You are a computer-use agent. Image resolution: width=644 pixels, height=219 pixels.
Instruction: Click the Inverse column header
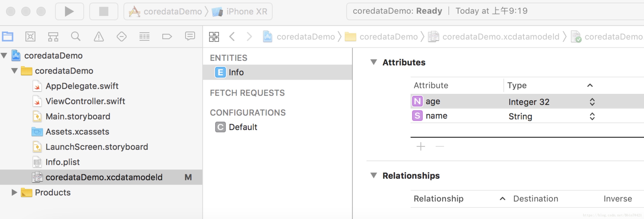point(618,198)
